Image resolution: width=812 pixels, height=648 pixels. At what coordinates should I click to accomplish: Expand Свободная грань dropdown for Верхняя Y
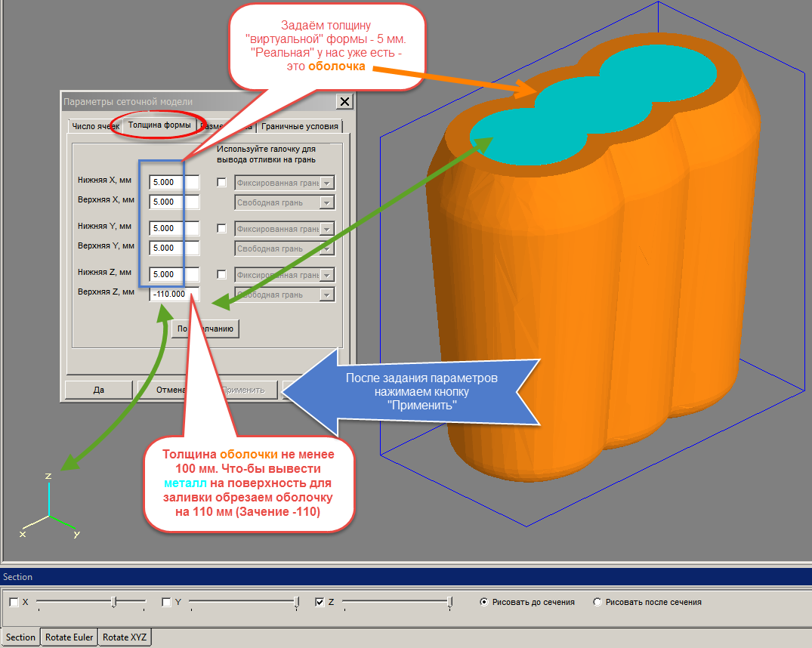285,248
